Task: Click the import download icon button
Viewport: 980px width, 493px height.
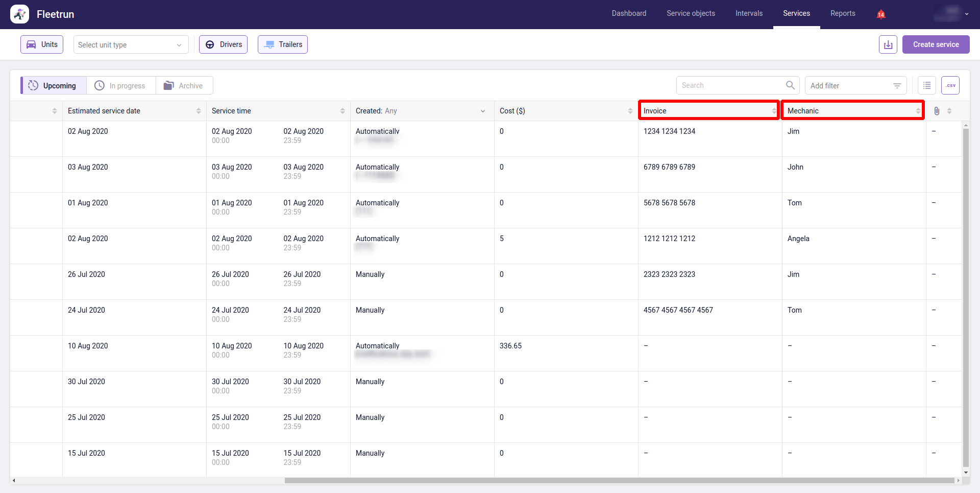Action: click(888, 44)
